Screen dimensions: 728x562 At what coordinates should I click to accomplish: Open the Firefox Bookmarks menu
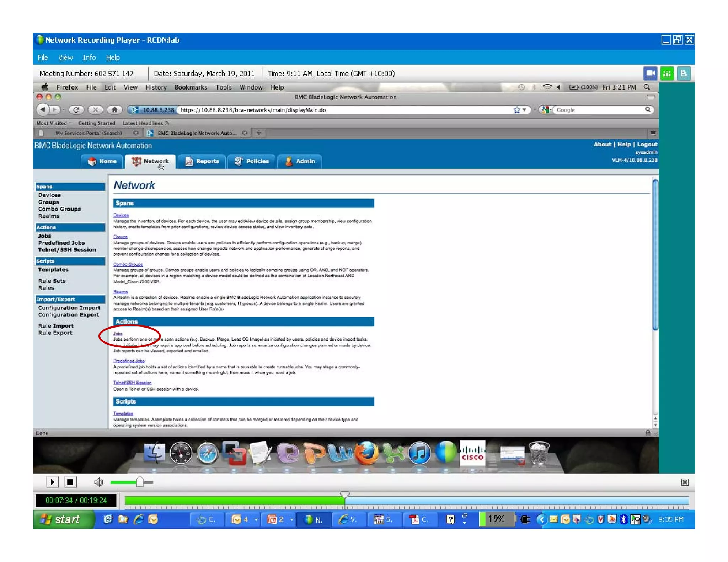[191, 87]
